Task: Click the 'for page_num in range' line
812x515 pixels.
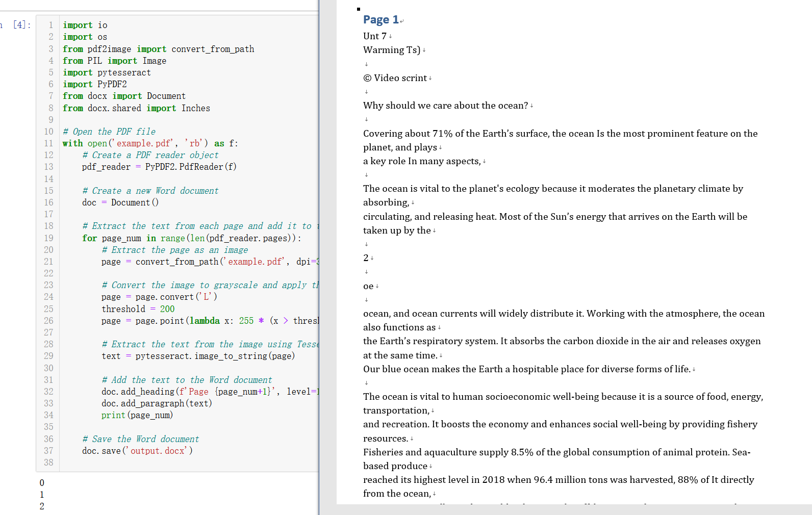Action: point(191,238)
